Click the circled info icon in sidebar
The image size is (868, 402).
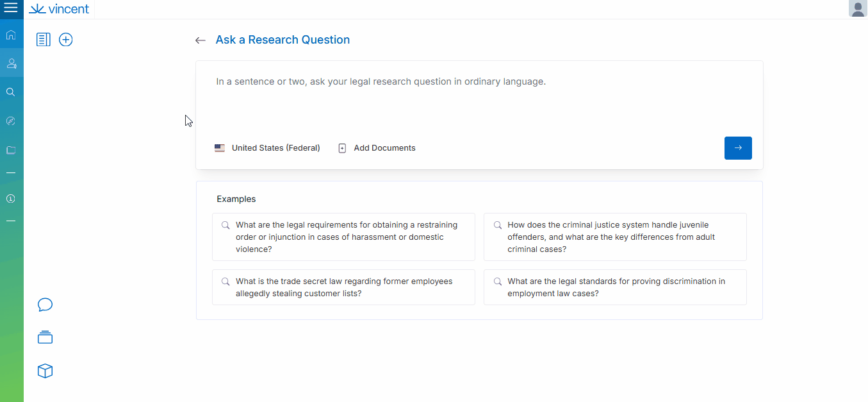point(11,199)
